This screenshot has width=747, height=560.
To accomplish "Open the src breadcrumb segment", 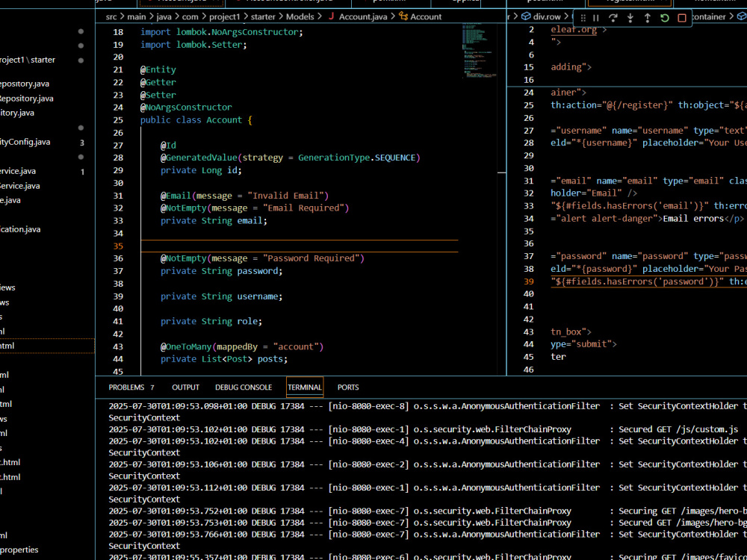I will (x=111, y=16).
